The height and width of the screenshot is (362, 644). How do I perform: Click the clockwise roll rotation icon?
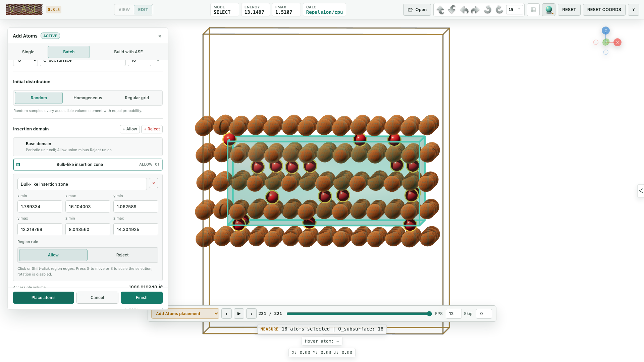coord(499,10)
